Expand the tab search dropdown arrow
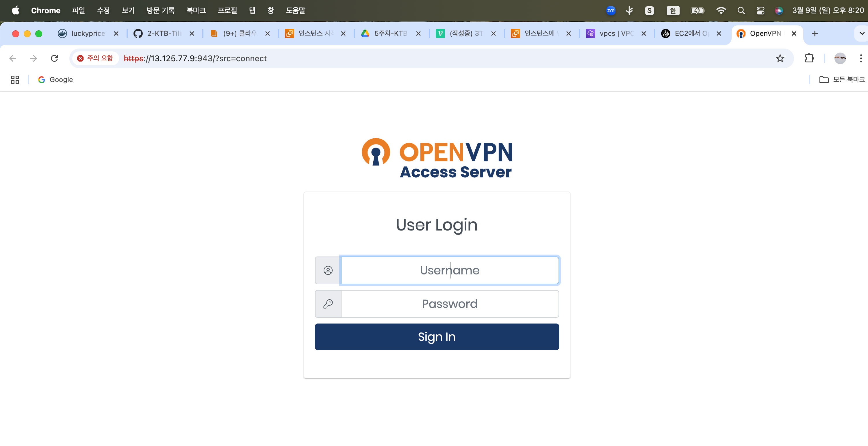The height and width of the screenshot is (446, 868). (862, 33)
